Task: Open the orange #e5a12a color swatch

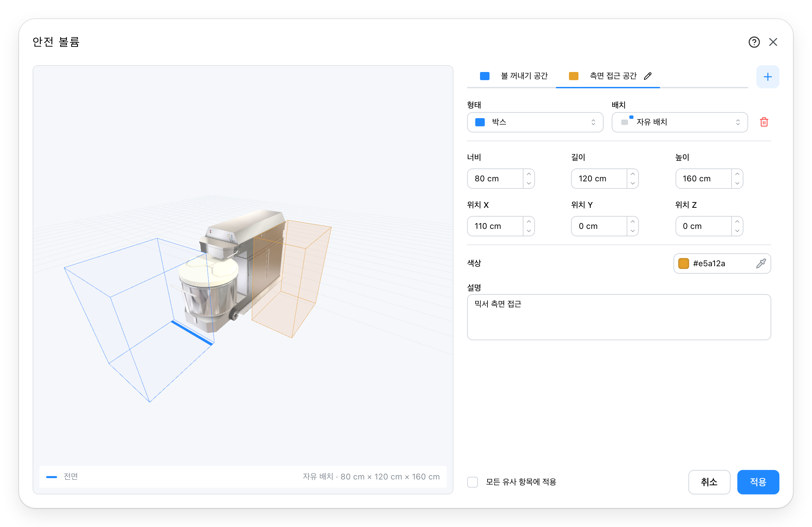Action: point(683,263)
